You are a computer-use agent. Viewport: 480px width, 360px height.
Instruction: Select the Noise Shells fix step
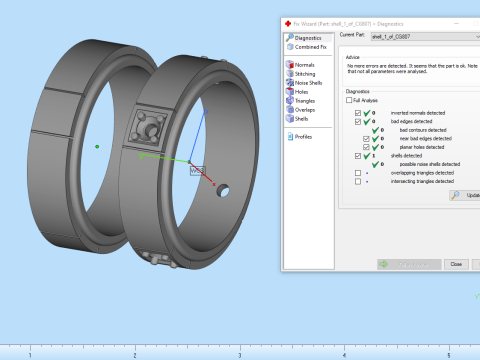click(x=308, y=83)
